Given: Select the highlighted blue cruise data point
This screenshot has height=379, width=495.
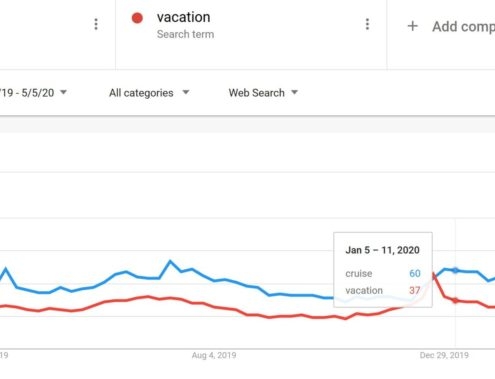Looking at the screenshot, I should (x=455, y=270).
